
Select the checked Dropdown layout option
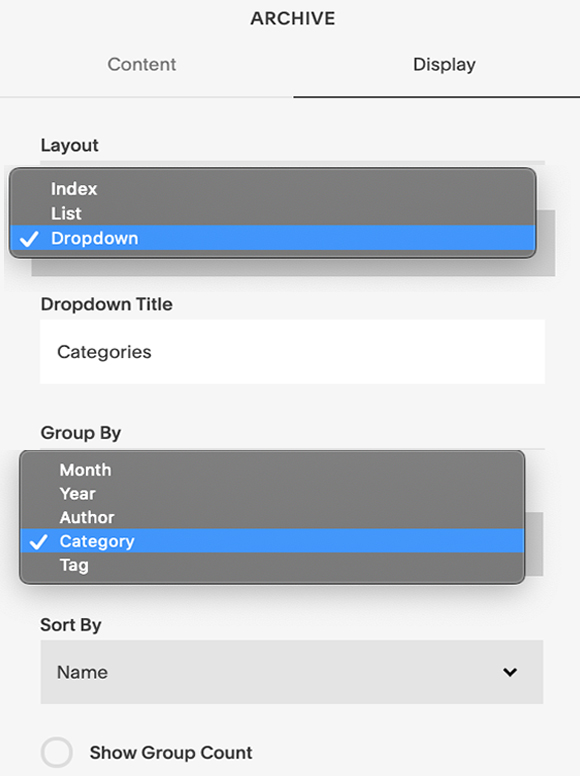pos(272,238)
